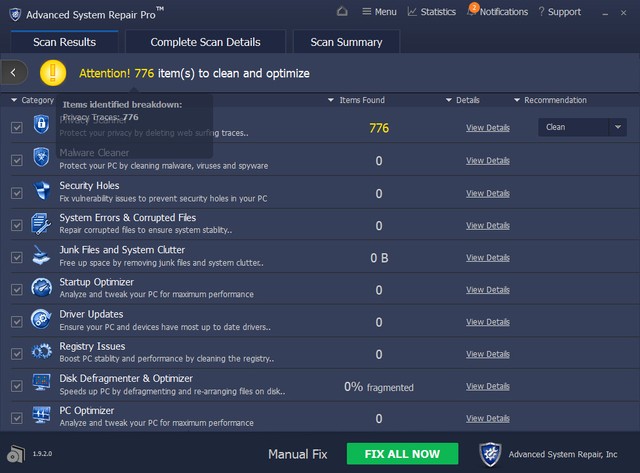Click the Registry Issues row title
Screen dimensions: 640x473
[92, 346]
